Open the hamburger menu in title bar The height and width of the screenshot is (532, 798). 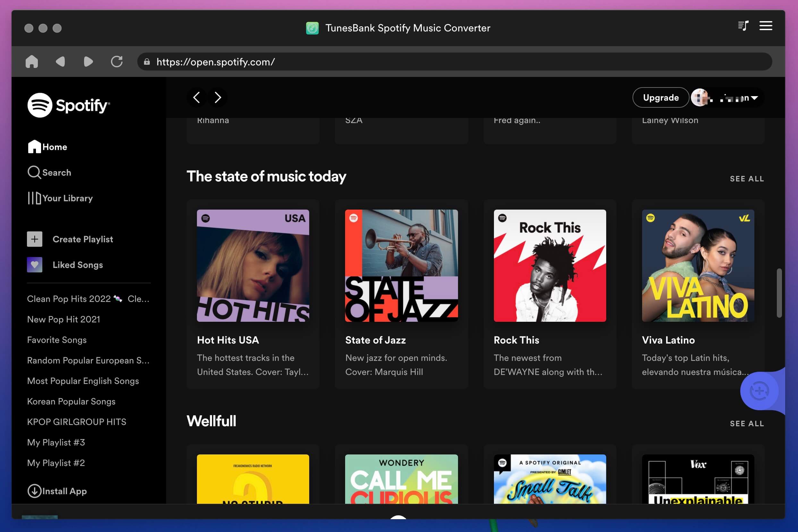pos(766,26)
